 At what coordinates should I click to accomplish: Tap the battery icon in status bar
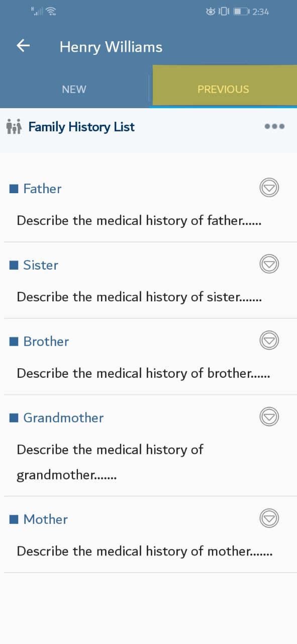point(241,11)
